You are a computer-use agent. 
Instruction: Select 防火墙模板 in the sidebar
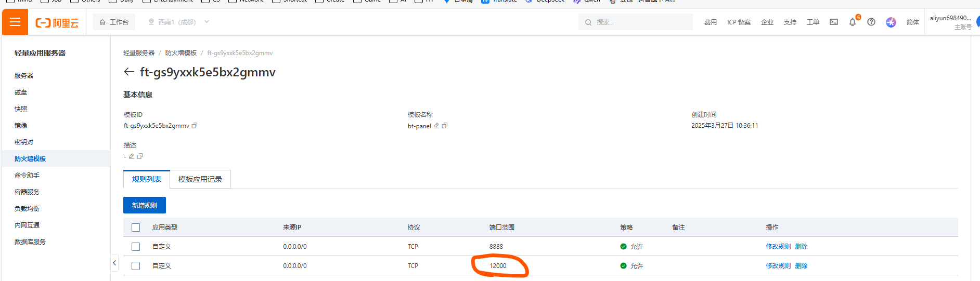coord(56,158)
